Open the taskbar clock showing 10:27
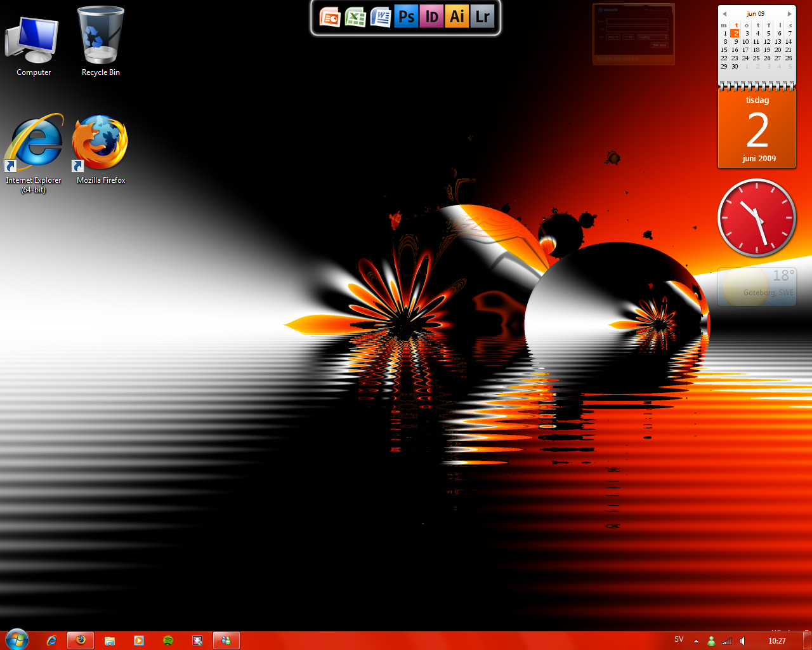The height and width of the screenshot is (650, 812). coord(777,641)
